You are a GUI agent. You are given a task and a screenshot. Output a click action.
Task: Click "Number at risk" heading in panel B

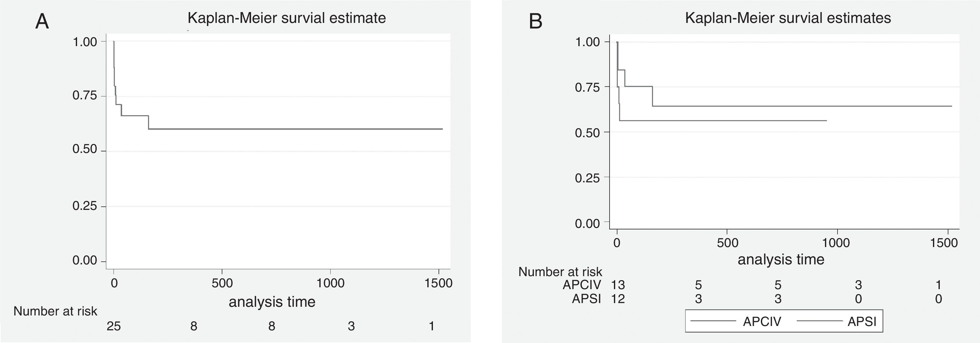(560, 272)
